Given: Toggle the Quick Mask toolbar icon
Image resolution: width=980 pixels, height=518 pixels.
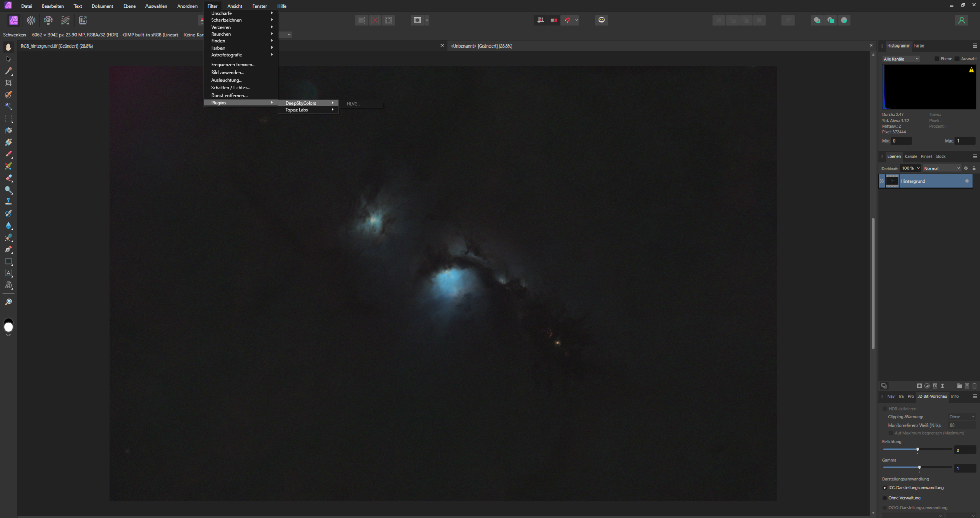Looking at the screenshot, I should click(418, 20).
